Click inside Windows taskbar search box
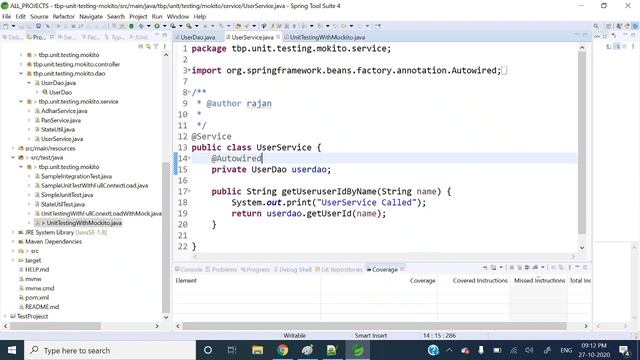The image size is (640, 360). click(110, 350)
